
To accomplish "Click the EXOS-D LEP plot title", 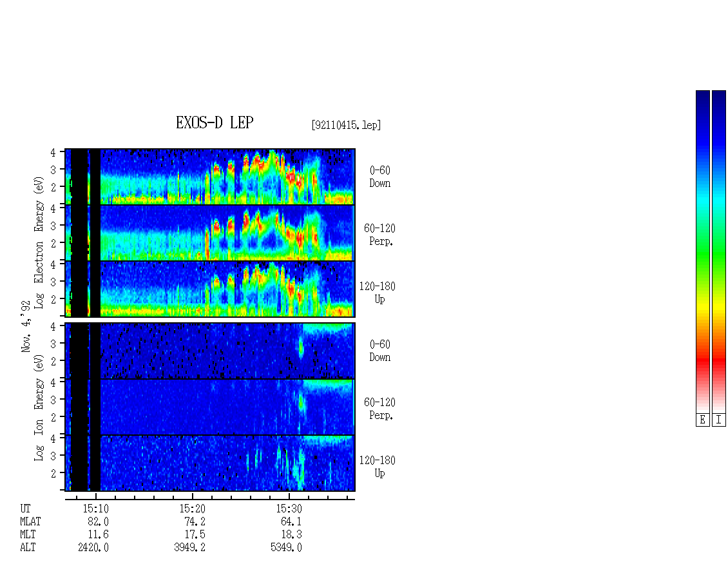I will (215, 122).
